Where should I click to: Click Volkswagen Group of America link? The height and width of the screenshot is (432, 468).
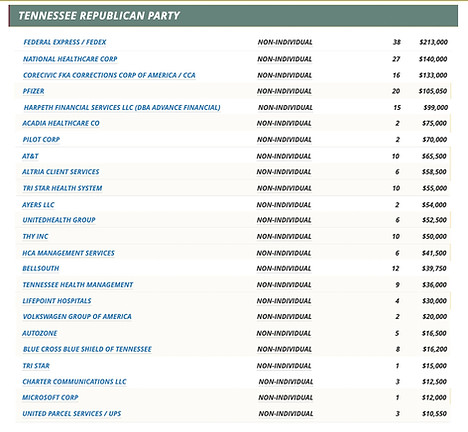77,317
